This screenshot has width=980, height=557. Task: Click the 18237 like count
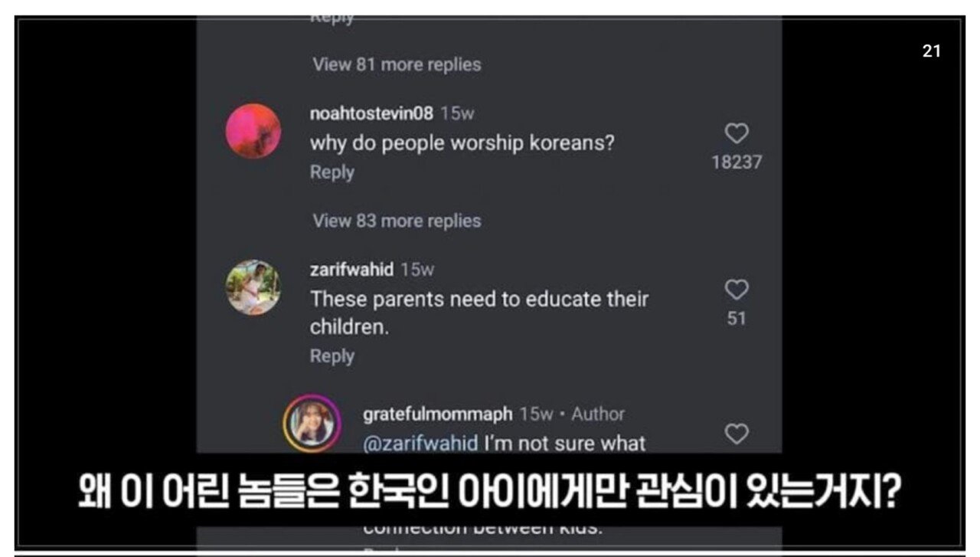(x=737, y=162)
